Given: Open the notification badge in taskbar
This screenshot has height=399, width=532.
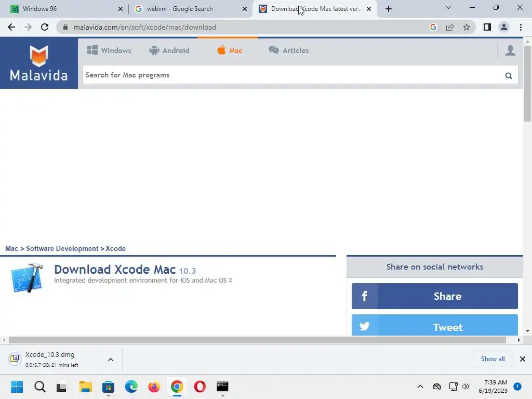Looking at the screenshot, I should click(x=517, y=387).
